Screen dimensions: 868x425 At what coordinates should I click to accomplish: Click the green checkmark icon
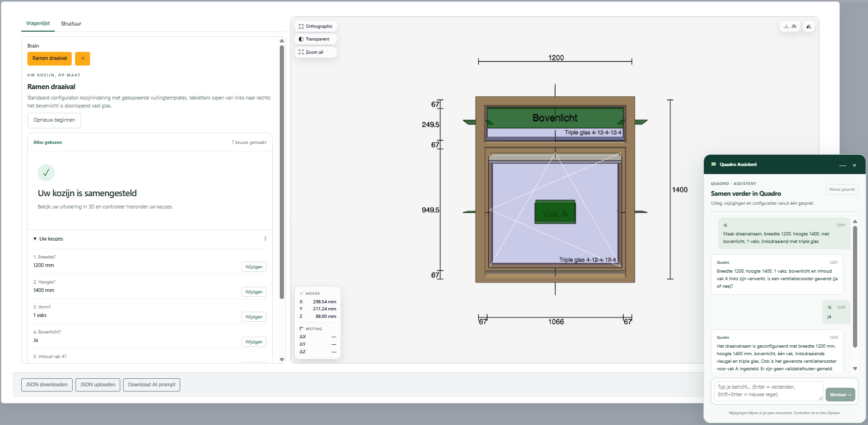tap(46, 173)
